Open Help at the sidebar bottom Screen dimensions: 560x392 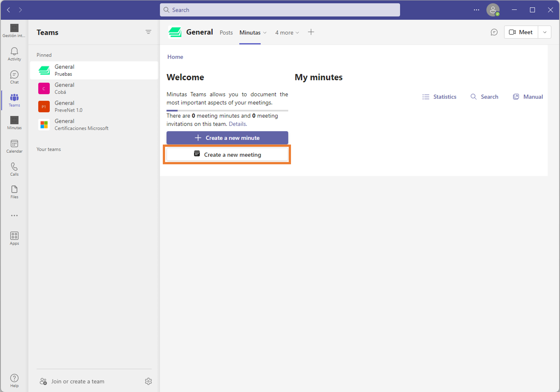[x=14, y=381]
